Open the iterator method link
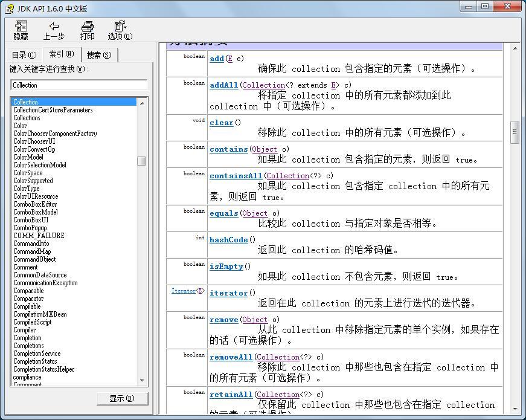Viewport: 526px width, 420px height. 229,293
